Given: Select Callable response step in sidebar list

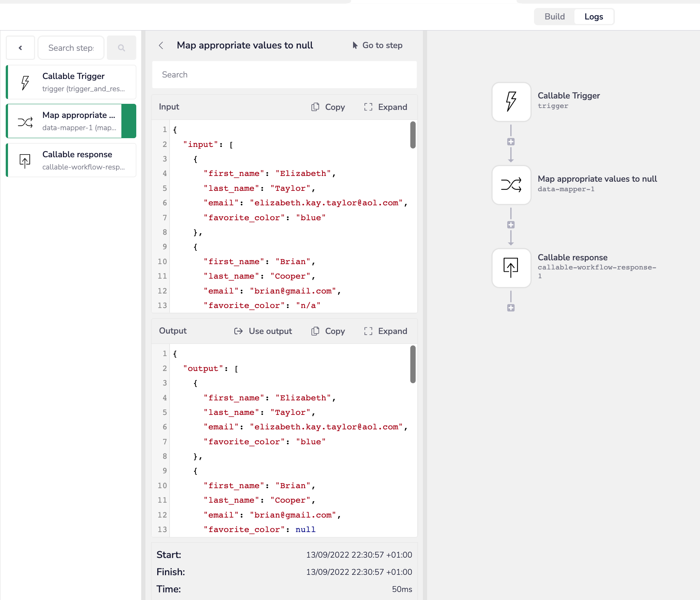Looking at the screenshot, I should [x=71, y=160].
